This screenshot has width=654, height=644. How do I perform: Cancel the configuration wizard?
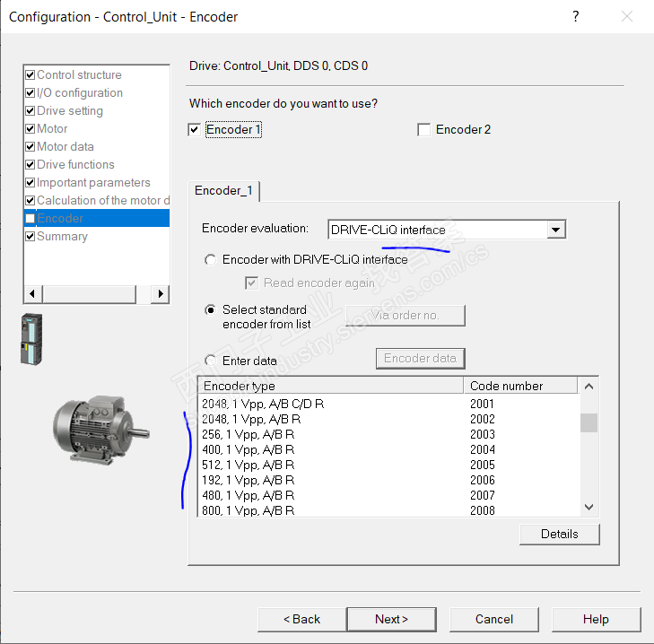494,620
